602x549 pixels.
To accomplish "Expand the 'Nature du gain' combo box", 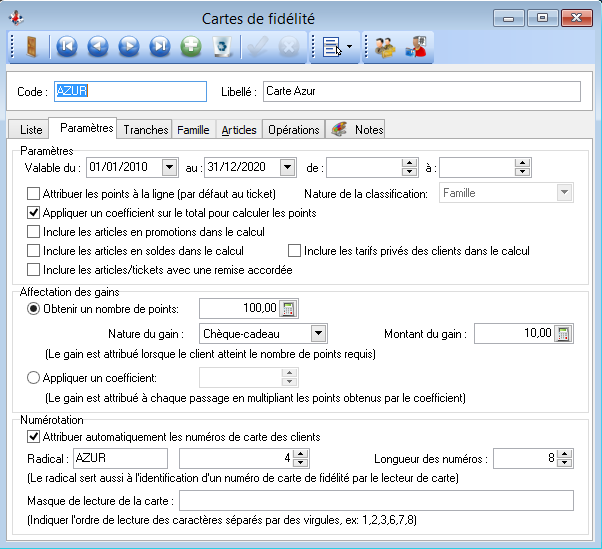I will coord(318,333).
